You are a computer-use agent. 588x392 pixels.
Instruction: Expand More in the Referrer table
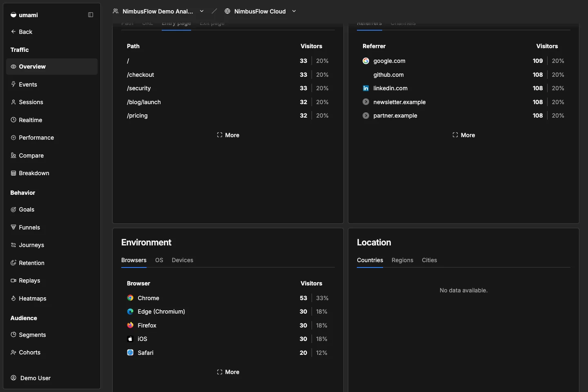coord(463,135)
